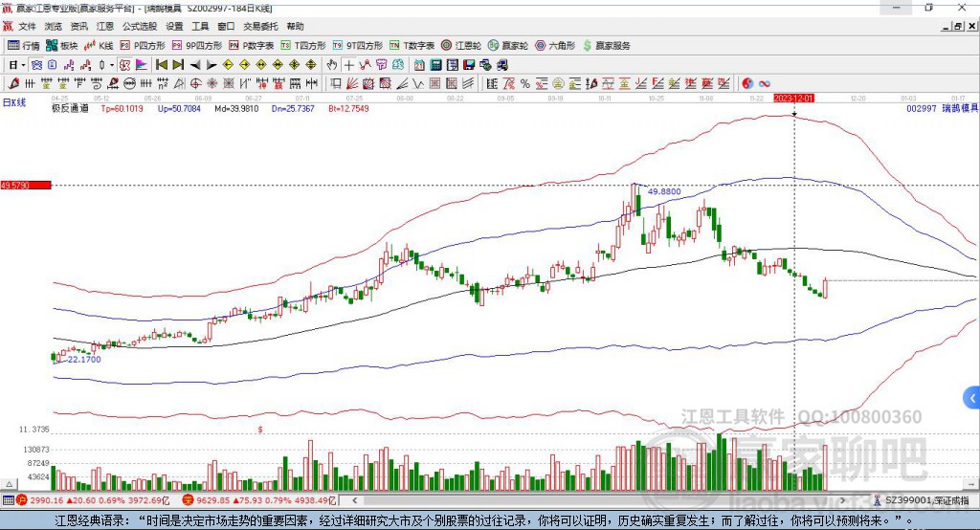
Task: Open the T四方形 tool
Action: tap(303, 46)
